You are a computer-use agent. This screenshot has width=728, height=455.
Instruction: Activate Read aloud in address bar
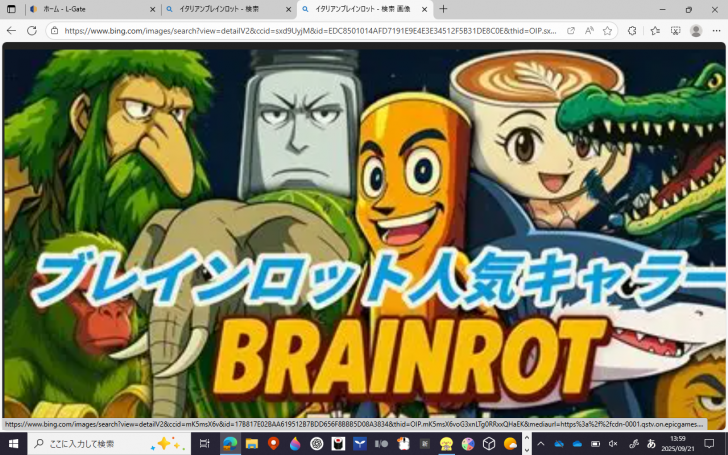pyautogui.click(x=589, y=31)
